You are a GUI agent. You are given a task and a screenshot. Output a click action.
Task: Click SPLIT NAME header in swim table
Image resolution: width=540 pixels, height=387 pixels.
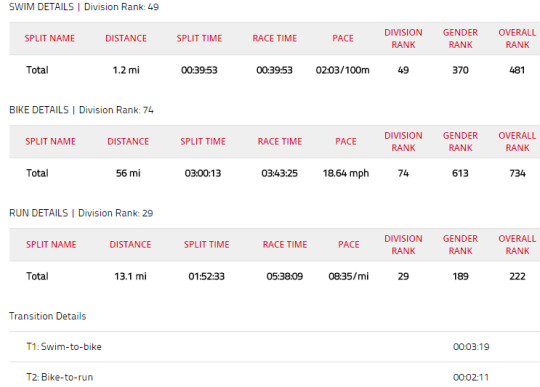(50, 38)
